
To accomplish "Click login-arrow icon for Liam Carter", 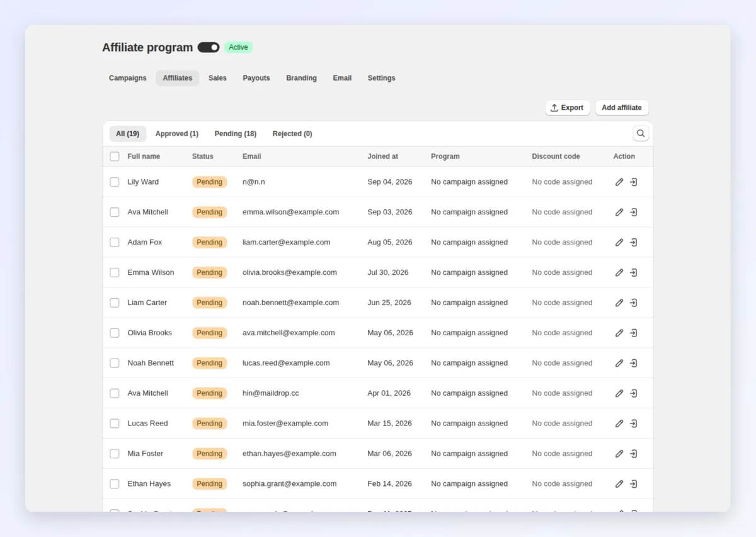I will coord(634,303).
